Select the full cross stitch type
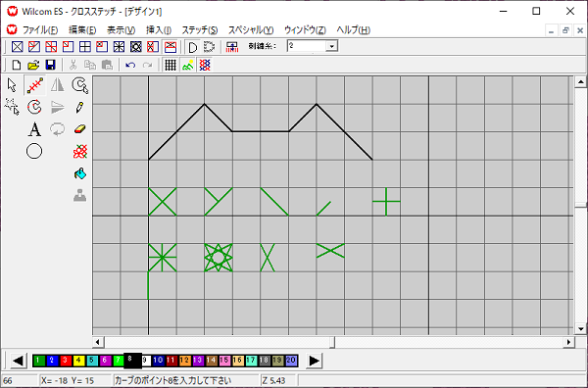 click(x=17, y=46)
